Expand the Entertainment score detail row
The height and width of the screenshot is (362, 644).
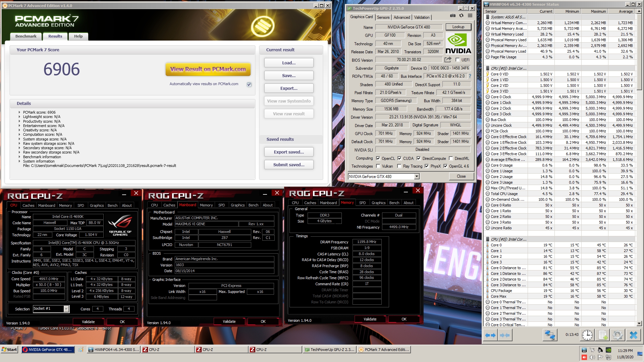19,126
